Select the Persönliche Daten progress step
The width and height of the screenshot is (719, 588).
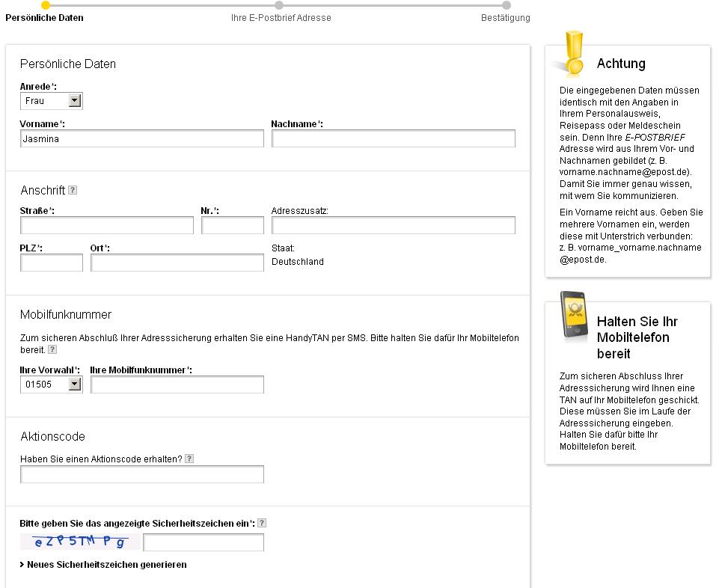44,18
